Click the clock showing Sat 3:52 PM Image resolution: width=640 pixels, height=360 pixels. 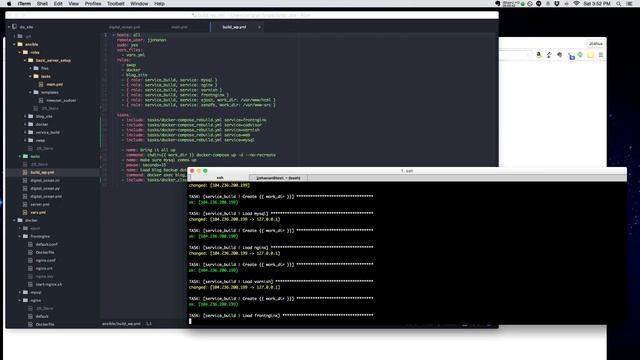pos(597,4)
